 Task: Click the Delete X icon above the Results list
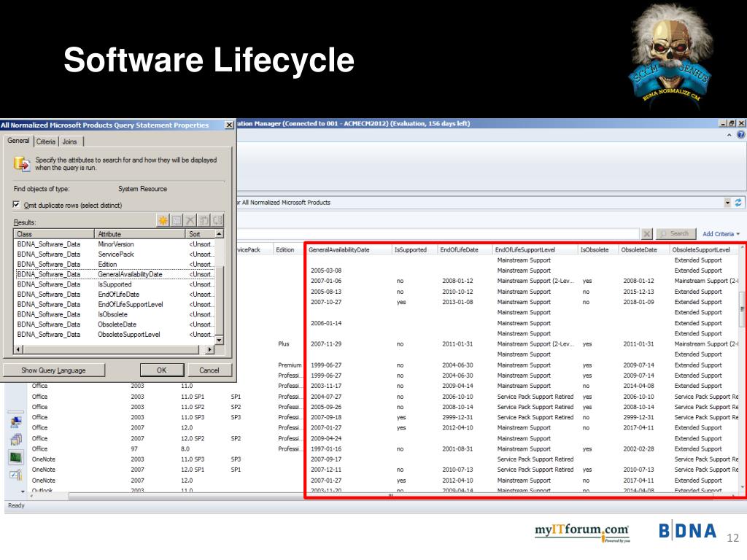coord(190,220)
